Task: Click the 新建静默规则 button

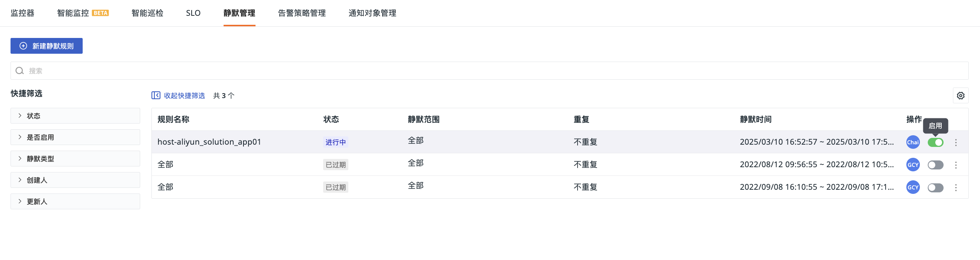Action: pyautogui.click(x=47, y=46)
